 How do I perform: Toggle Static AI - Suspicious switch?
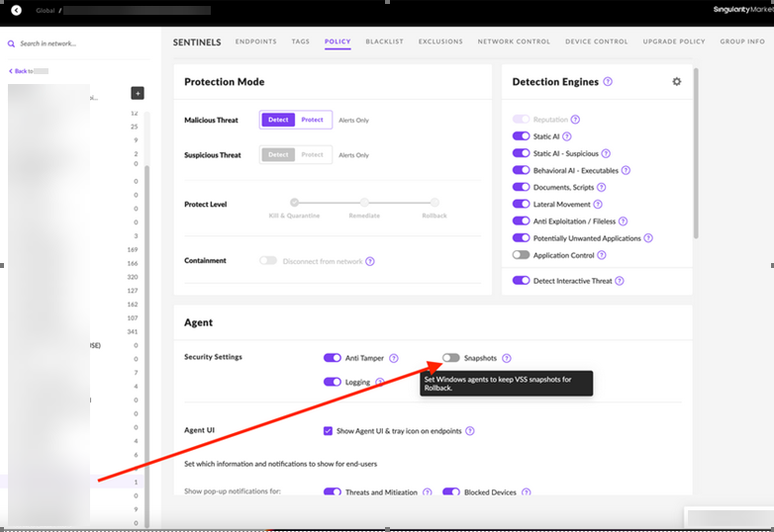tap(521, 153)
